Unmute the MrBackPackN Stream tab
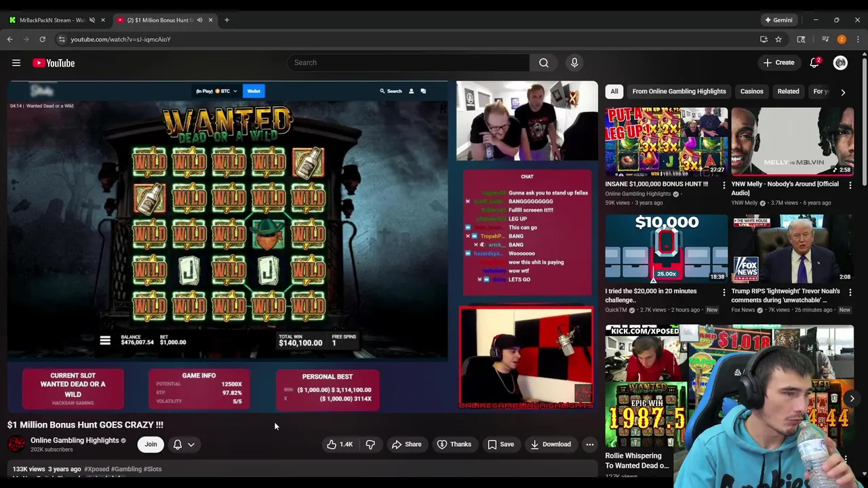 (x=92, y=20)
